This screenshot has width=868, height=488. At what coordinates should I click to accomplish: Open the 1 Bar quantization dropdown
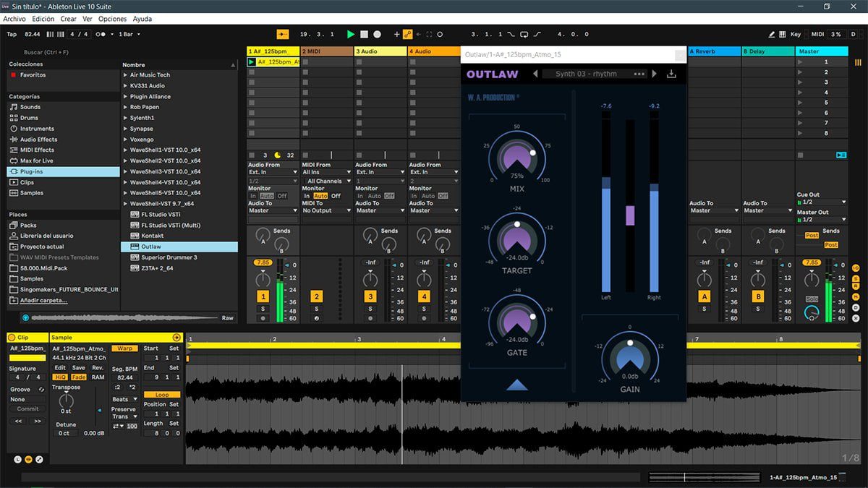(x=129, y=34)
